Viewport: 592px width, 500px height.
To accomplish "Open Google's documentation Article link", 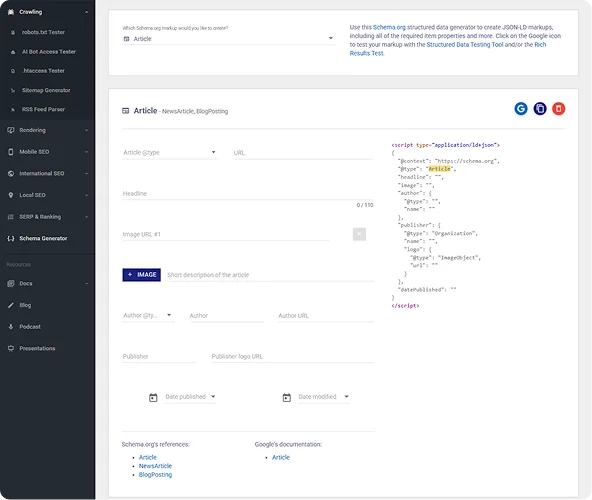I will click(x=281, y=457).
